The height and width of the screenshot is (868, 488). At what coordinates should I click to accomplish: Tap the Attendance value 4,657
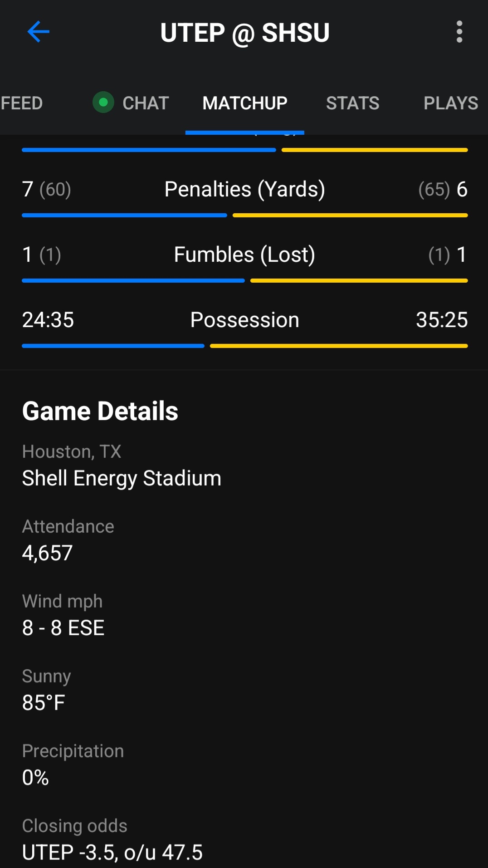tap(48, 553)
